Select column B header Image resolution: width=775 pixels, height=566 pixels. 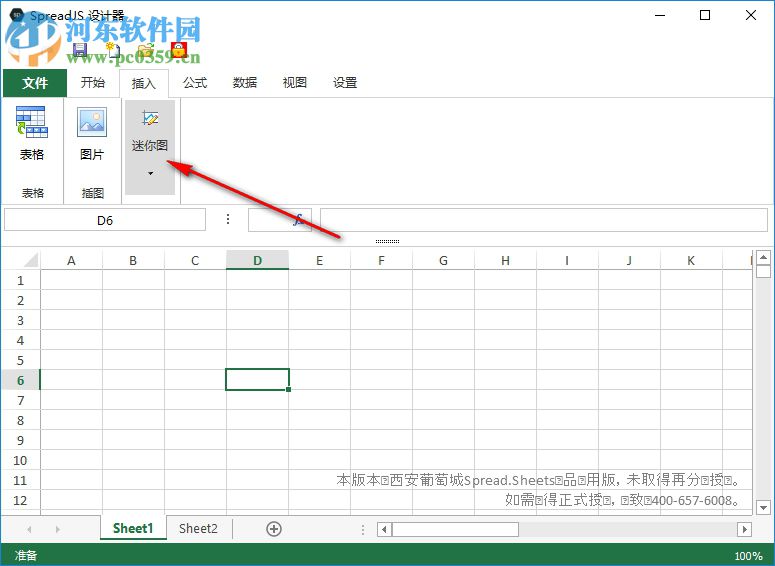pos(133,261)
